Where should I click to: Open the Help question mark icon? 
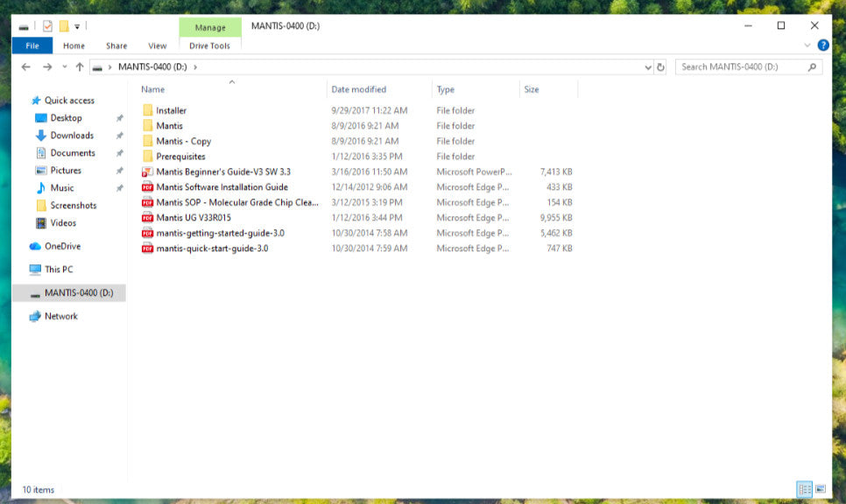click(823, 45)
